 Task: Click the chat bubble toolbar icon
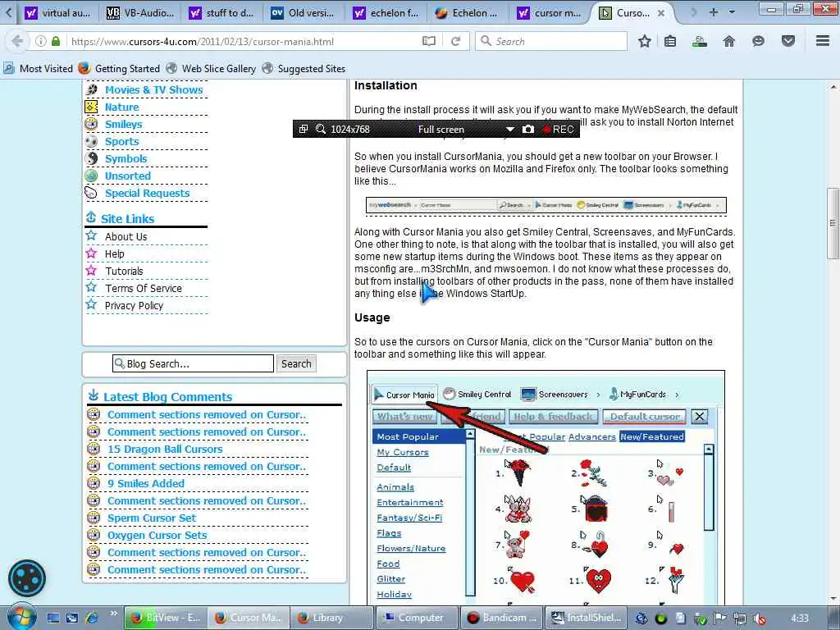758,41
